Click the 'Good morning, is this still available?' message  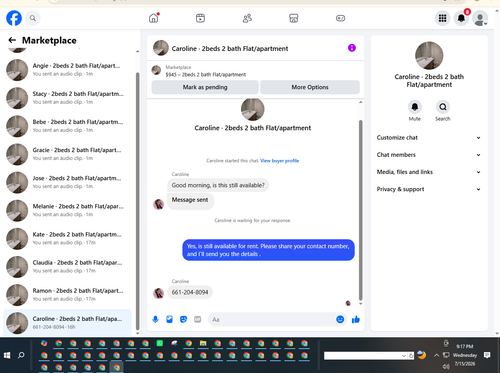pyautogui.click(x=218, y=185)
